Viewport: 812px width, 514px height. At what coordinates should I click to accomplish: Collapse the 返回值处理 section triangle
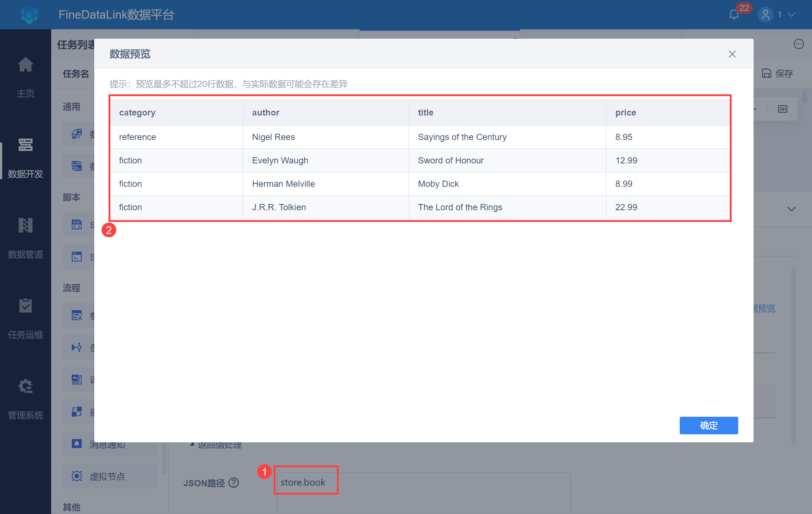click(192, 444)
